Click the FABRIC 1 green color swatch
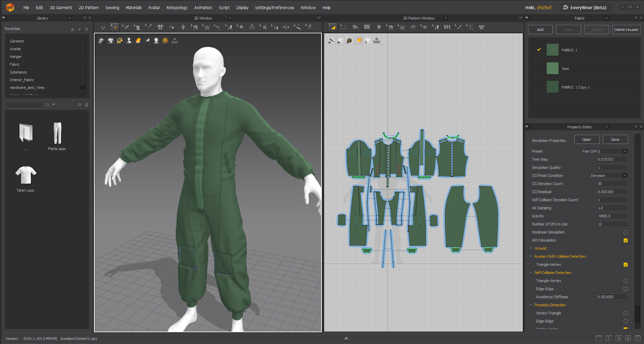The height and width of the screenshot is (344, 644). 552,50
